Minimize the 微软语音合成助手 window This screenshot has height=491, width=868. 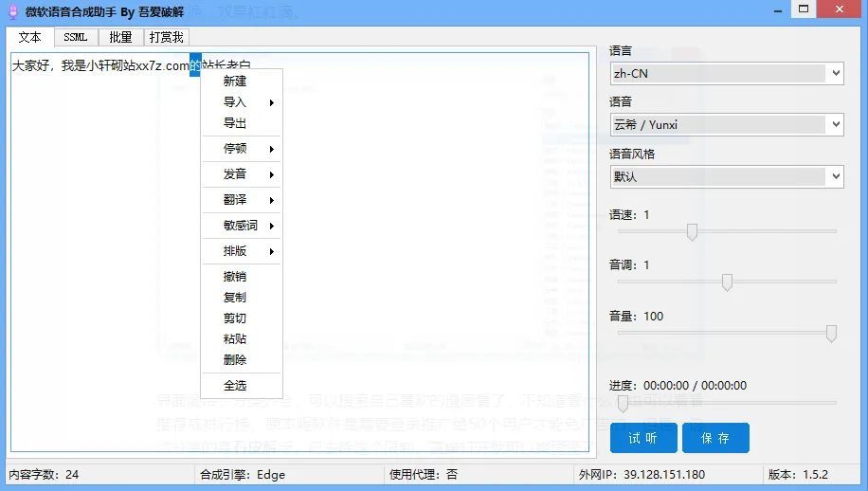tap(778, 10)
